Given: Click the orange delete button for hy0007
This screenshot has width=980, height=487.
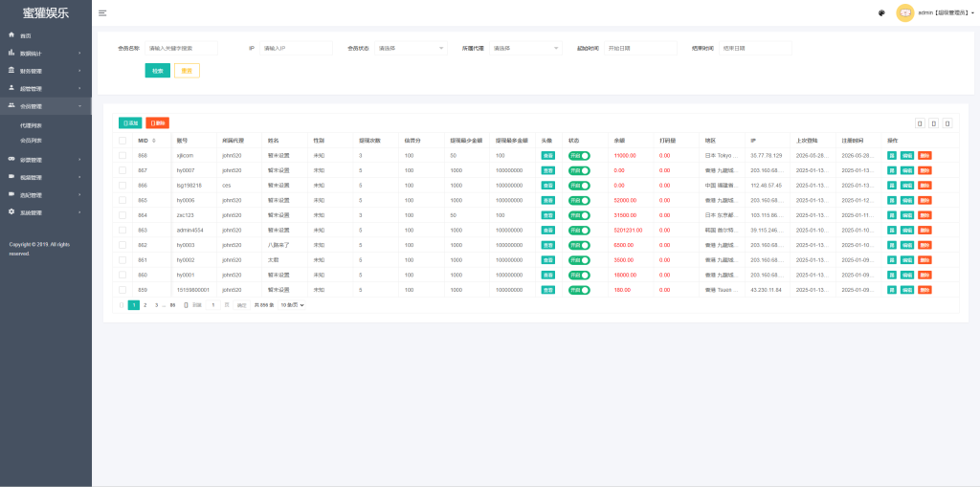Looking at the screenshot, I should [x=924, y=170].
